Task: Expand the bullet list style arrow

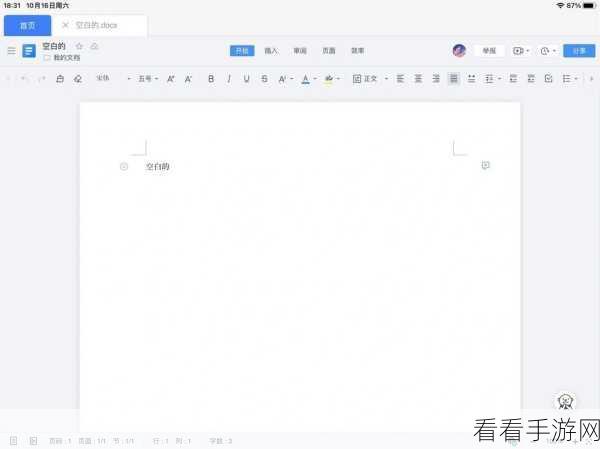Action: click(x=576, y=79)
